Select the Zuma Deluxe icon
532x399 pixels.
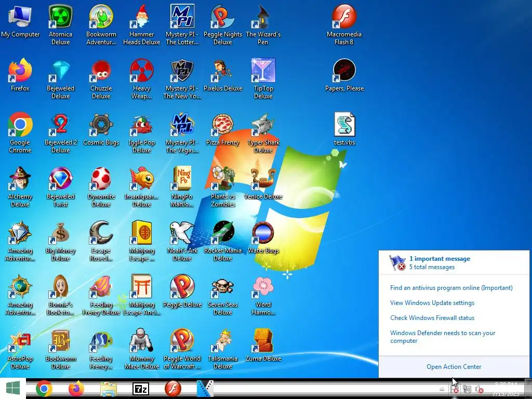tap(263, 340)
